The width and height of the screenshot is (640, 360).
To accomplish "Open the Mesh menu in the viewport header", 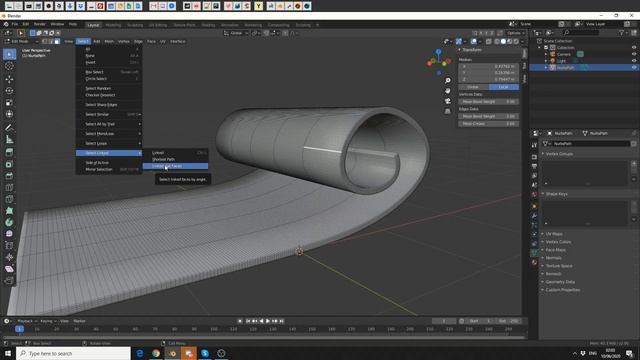I will point(109,41).
